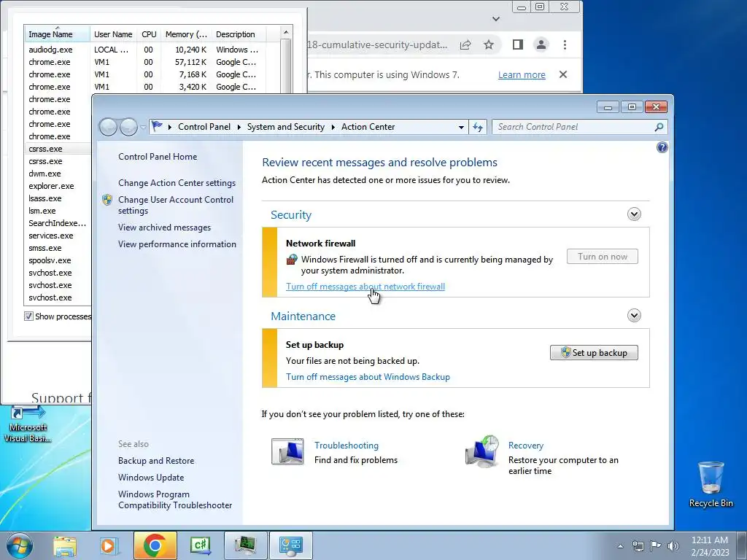The width and height of the screenshot is (747, 560).
Task: Collapse the Security section chevron
Action: [x=634, y=214]
